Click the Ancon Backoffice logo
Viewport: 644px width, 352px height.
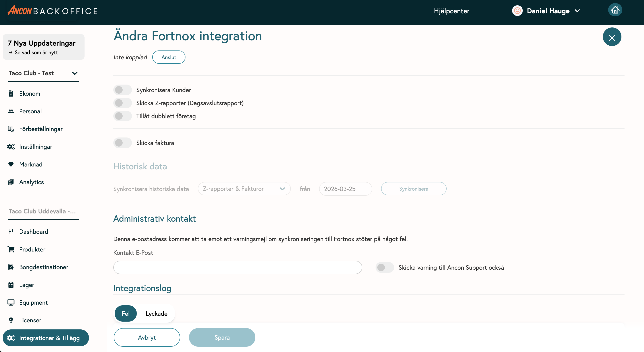[x=52, y=11]
